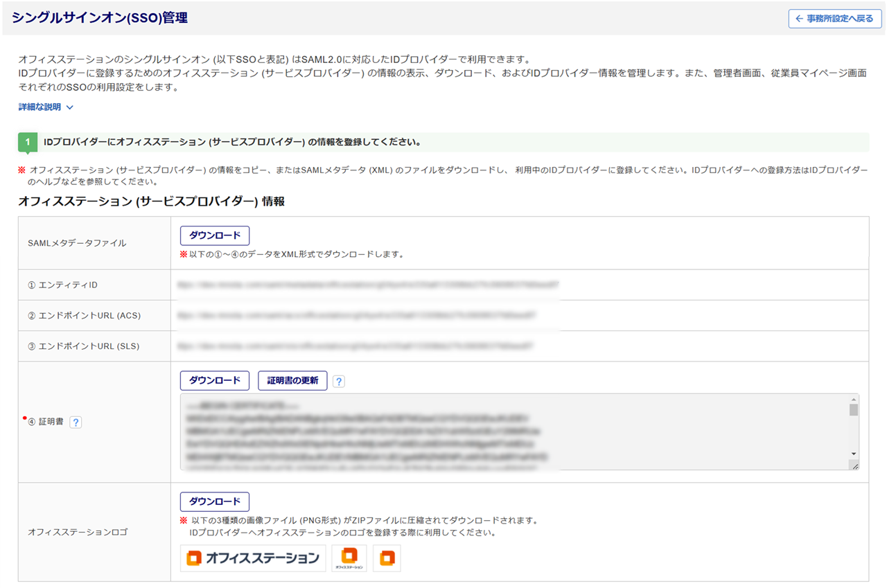The image size is (887, 588).
Task: Open help icon next to 証明書の更新
Action: (x=339, y=381)
